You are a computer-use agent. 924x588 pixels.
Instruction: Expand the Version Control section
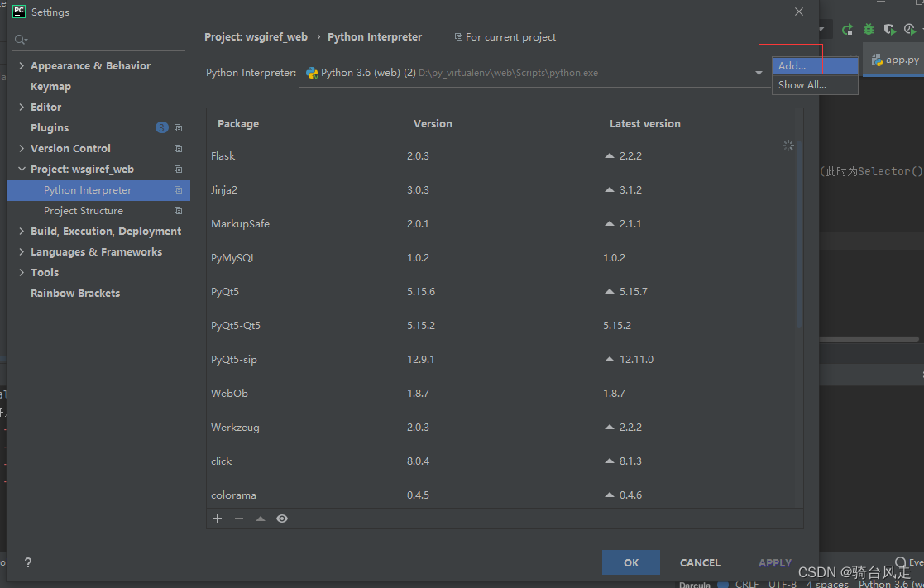click(22, 148)
